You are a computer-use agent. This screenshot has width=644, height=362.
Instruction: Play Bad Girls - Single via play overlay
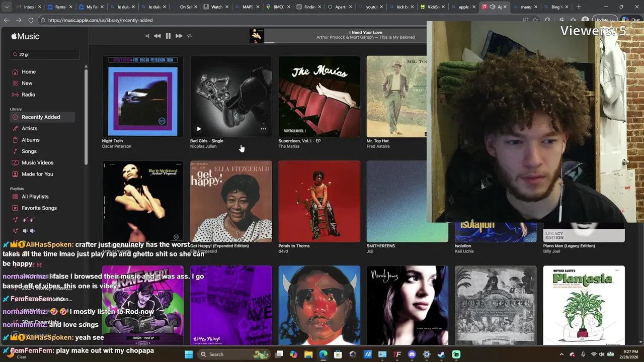tap(199, 129)
